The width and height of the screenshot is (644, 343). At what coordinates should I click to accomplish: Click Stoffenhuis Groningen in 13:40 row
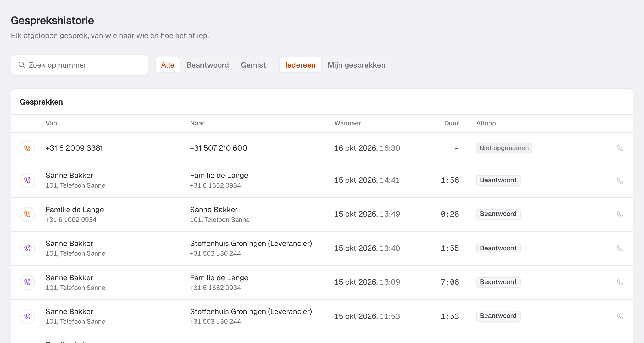[x=251, y=244]
